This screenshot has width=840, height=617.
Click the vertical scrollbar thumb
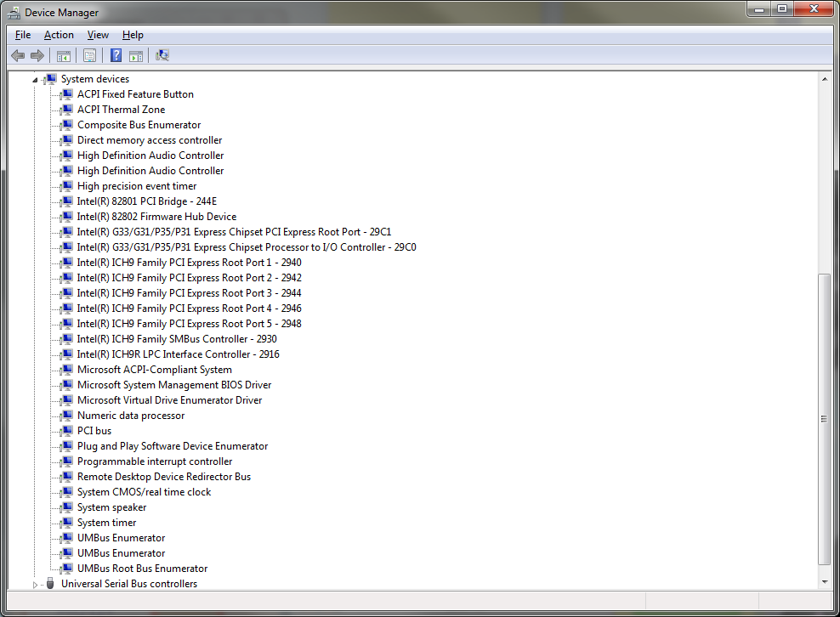tap(825, 419)
